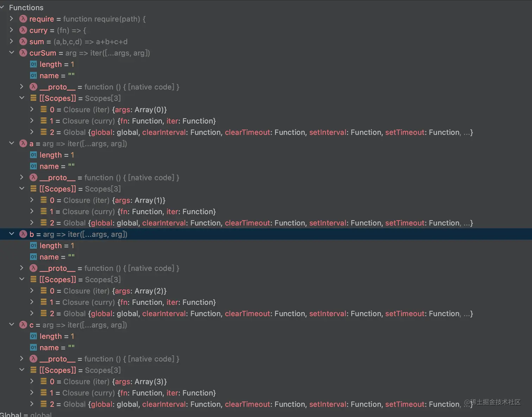
Task: Expand Closure (curry) scope under function a
Action: point(32,211)
